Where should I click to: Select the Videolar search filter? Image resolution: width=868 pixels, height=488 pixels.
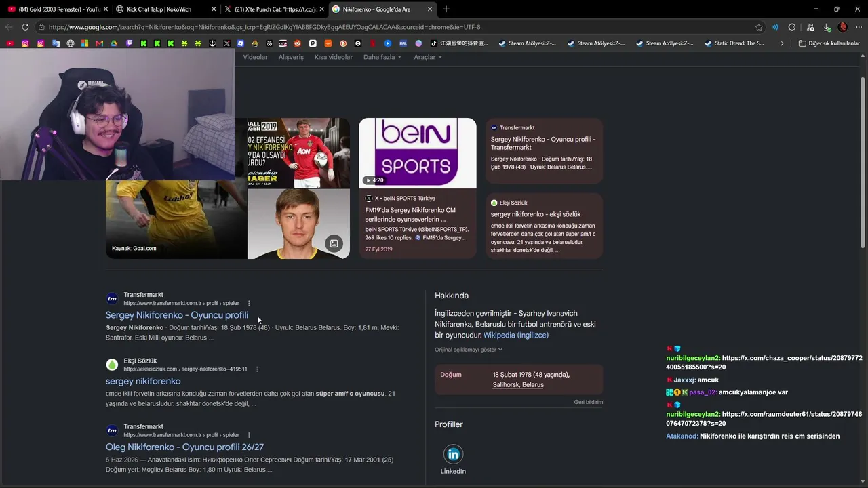(256, 57)
